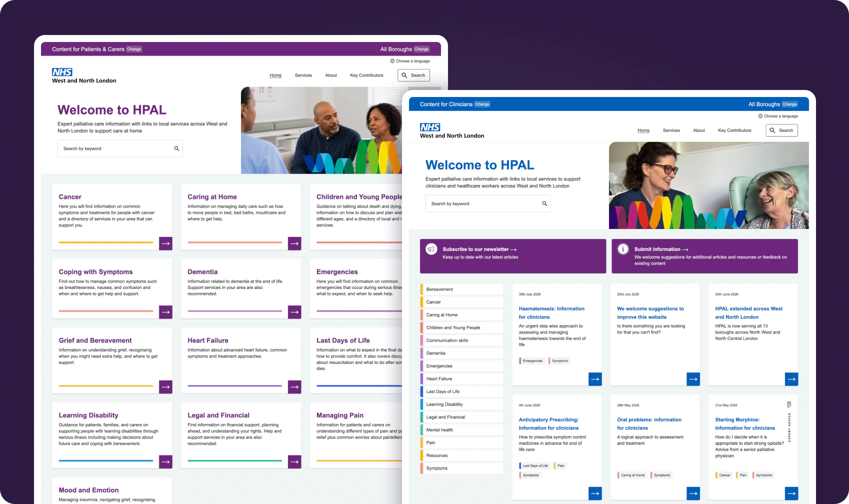
Task: Click the arrow on the 'We welcome suggestions' article
Action: point(693,379)
